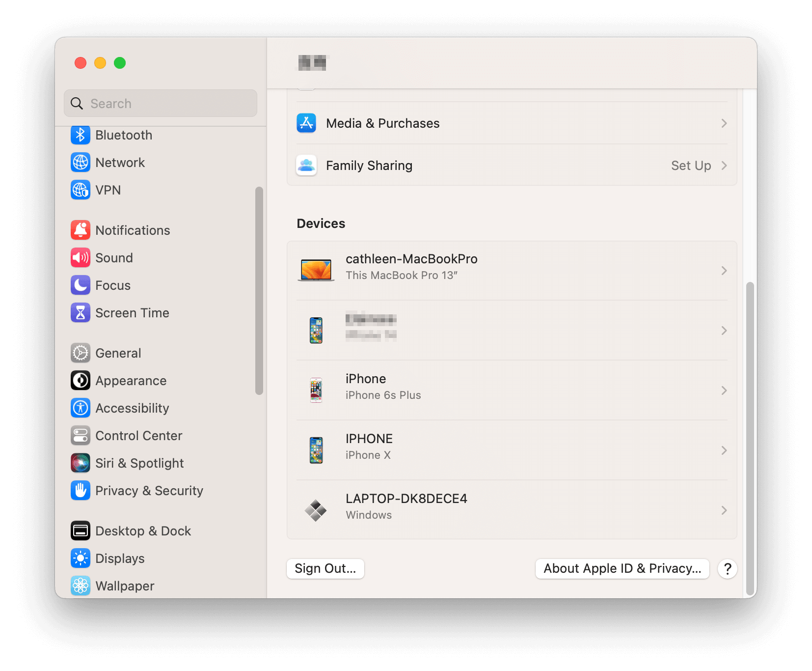
Task: Click Media & Purchases label
Action: pos(383,123)
